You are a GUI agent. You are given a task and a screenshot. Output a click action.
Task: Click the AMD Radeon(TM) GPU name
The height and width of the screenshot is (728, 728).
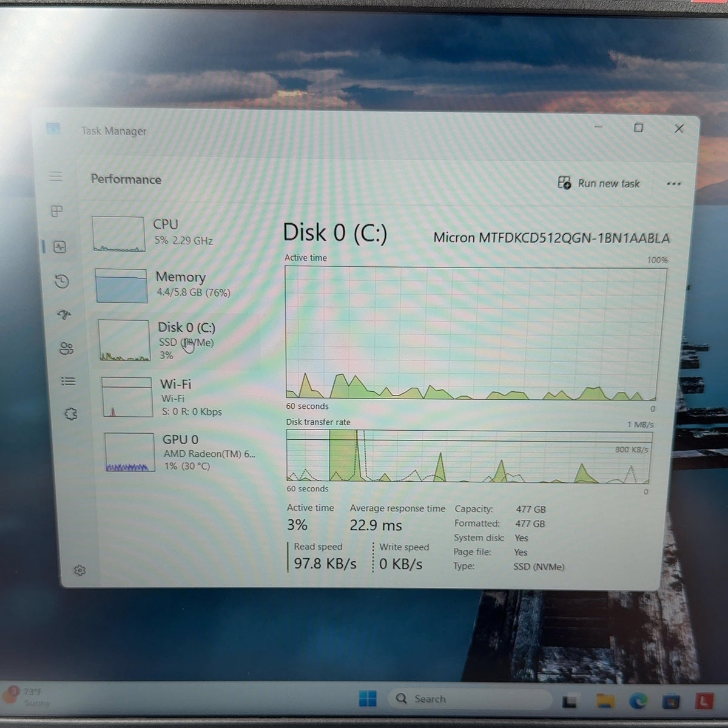(x=209, y=454)
